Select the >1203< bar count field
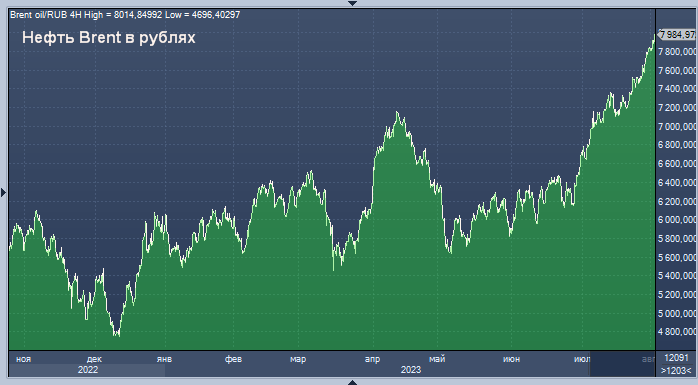 (676, 370)
